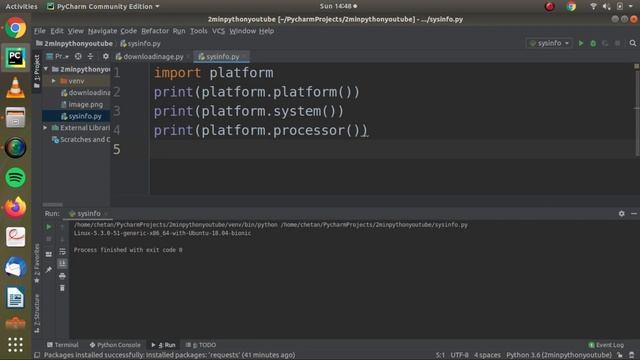Image resolution: width=640 pixels, height=360 pixels.
Task: Click the UTF-8 encoding status
Action: coord(459,355)
